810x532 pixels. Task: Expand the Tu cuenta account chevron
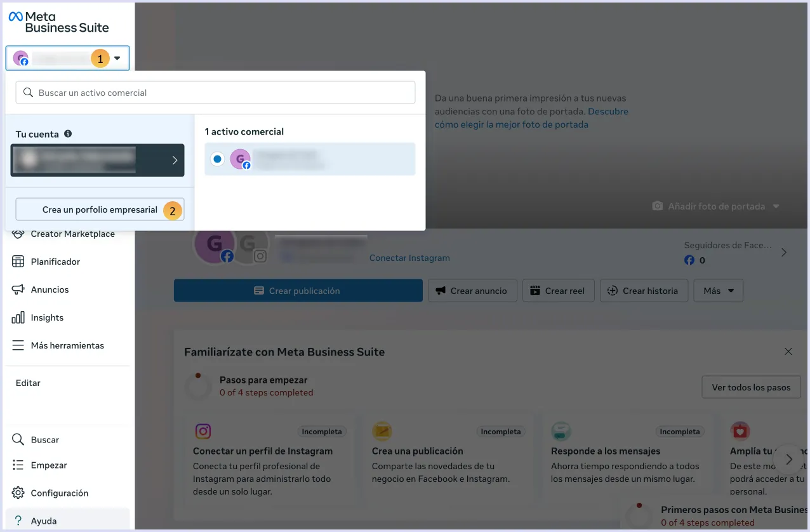pyautogui.click(x=175, y=160)
